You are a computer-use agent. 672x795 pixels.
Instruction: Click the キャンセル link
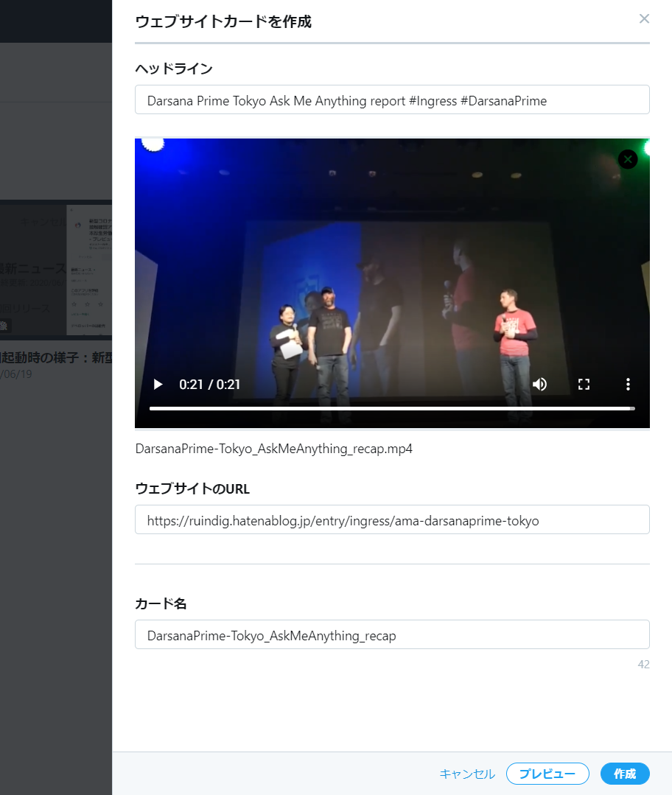pyautogui.click(x=467, y=774)
